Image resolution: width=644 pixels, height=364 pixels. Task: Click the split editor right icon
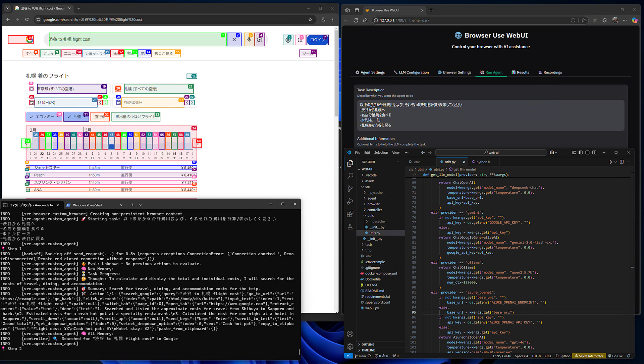coord(622,162)
